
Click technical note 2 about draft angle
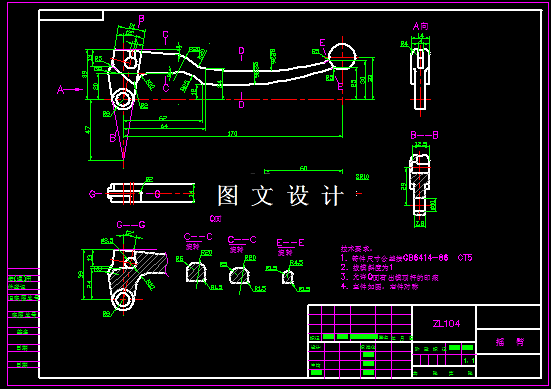[367, 267]
